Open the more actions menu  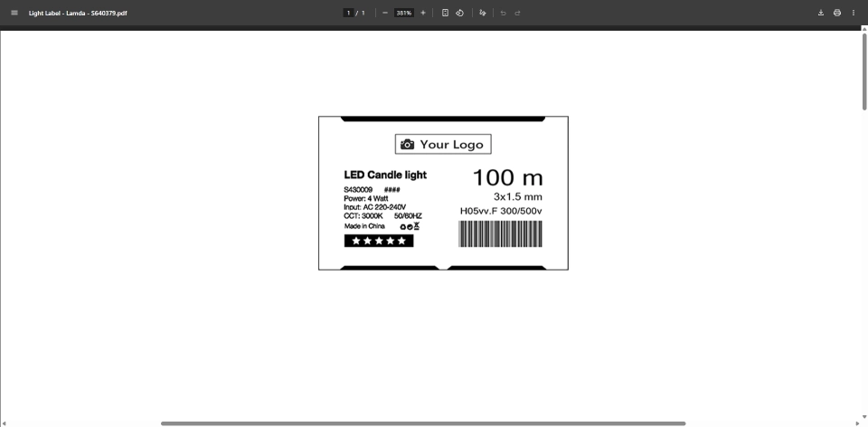[x=853, y=13]
